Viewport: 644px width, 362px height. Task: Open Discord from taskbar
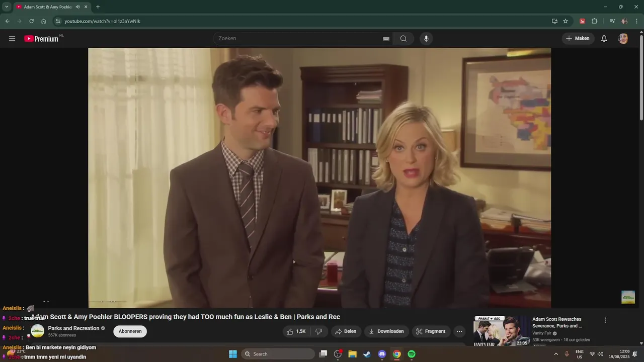point(382,354)
